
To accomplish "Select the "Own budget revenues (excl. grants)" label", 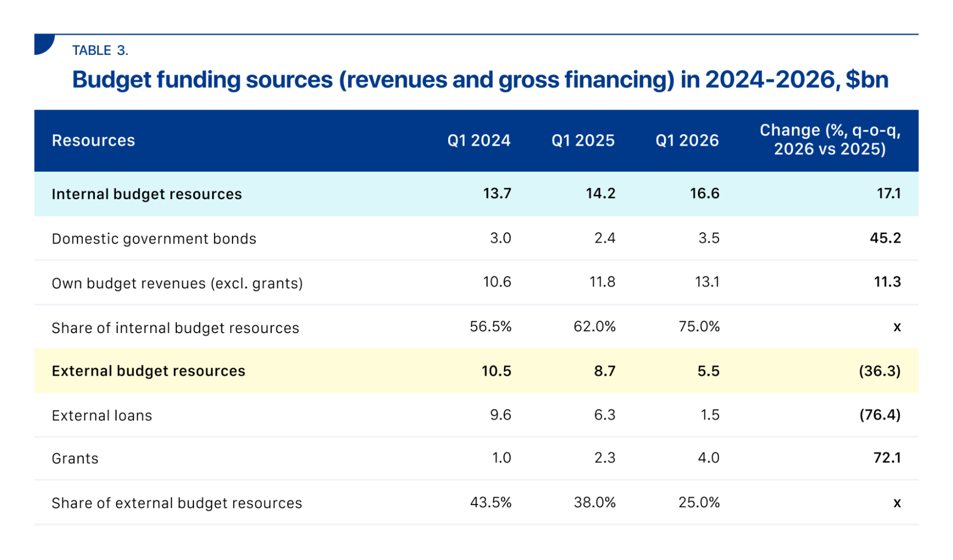I will point(177,284).
